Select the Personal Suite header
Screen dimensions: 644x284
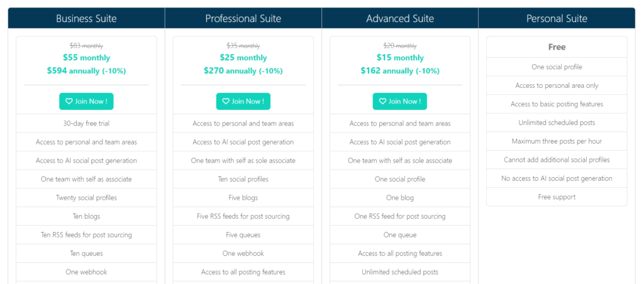[557, 18]
